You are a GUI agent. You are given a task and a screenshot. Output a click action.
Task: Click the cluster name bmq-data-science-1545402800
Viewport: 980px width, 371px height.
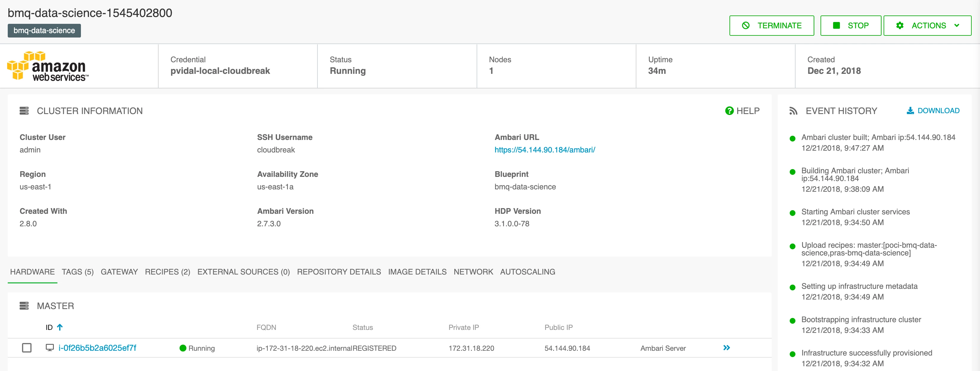[x=90, y=13]
